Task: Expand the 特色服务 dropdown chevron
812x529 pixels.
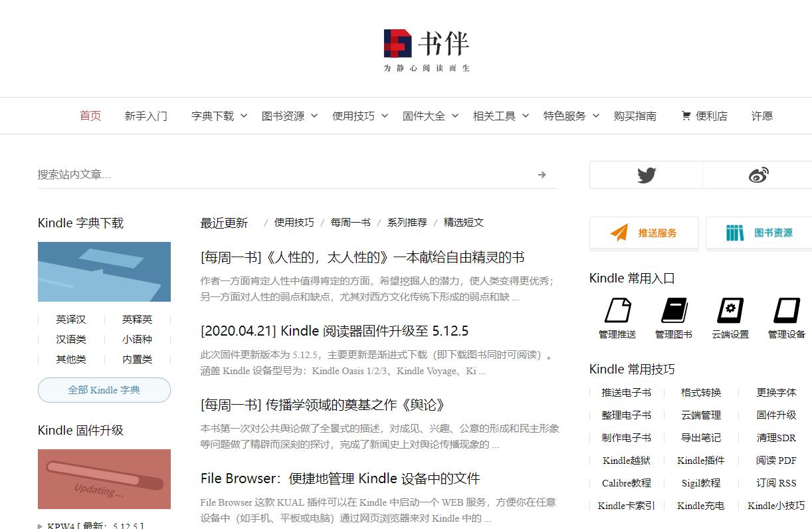Action: (596, 116)
